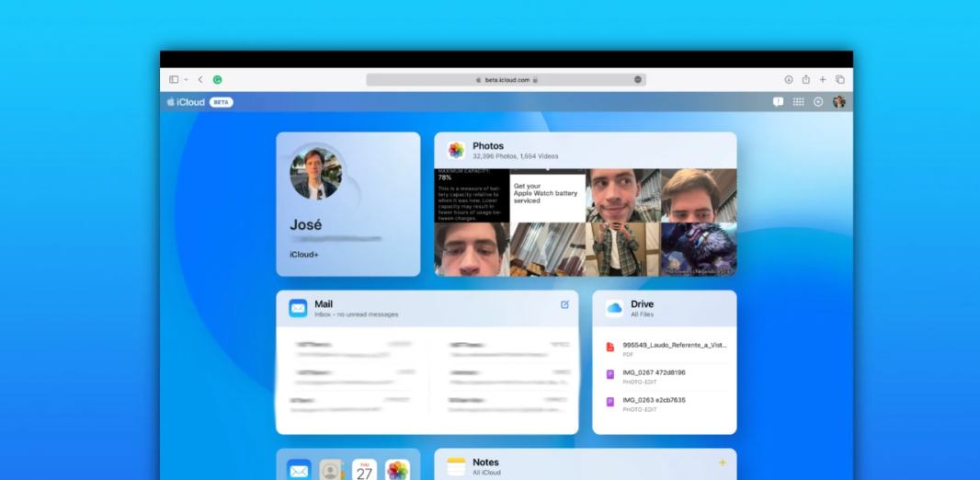The width and height of the screenshot is (980, 480).
Task: Open iCloud+ plan link
Action: (x=304, y=255)
